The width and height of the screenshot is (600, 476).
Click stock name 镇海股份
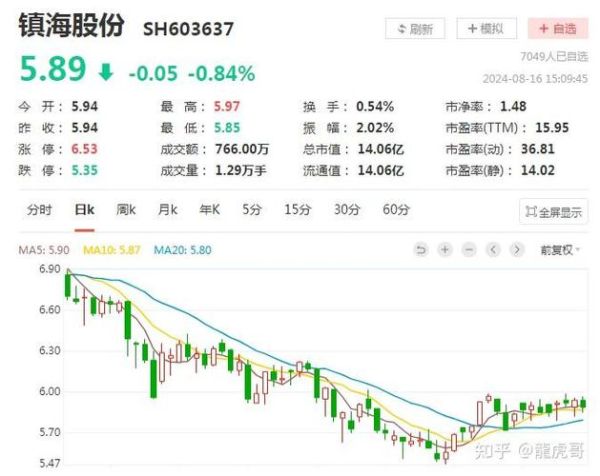pyautogui.click(x=71, y=25)
